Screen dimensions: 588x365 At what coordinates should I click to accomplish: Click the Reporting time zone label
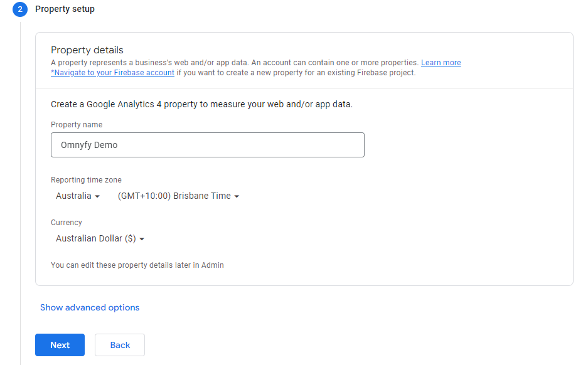click(x=86, y=180)
